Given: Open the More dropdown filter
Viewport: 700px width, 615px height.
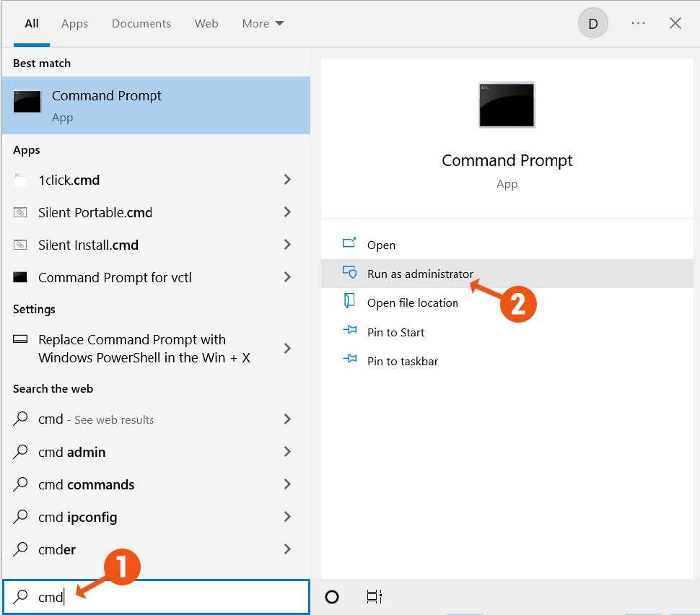Looking at the screenshot, I should 263,24.
